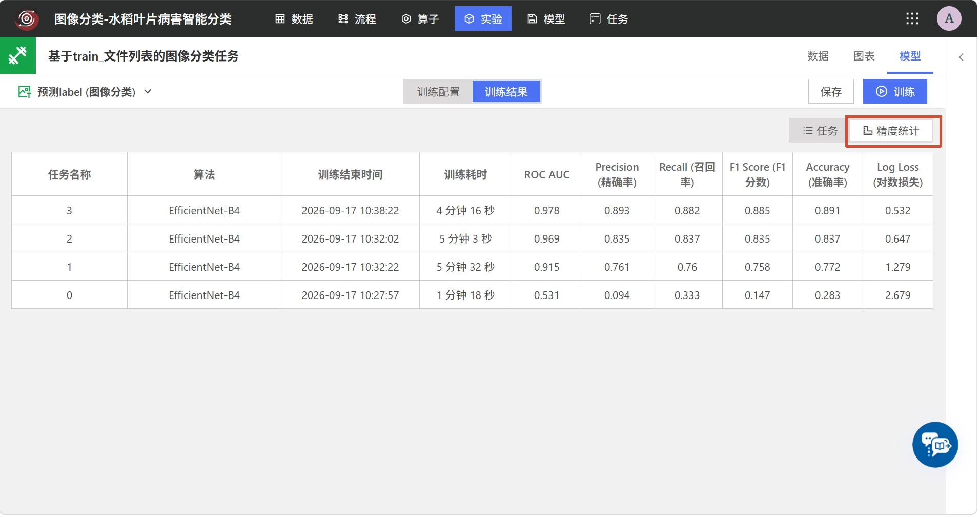Click the Accuracy (准确率) column header
Screen dimensions: 980x517
(x=828, y=174)
